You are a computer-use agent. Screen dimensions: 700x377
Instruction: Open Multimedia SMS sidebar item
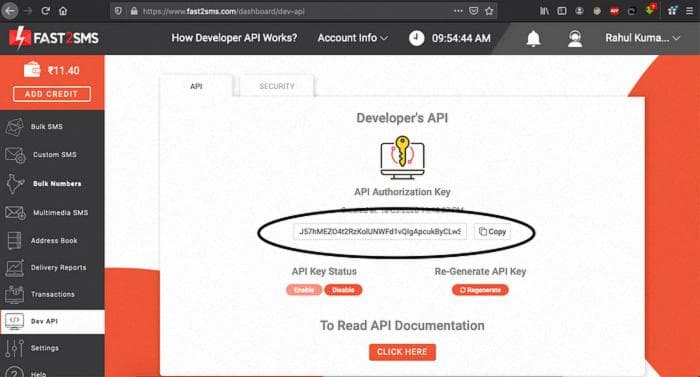52,213
